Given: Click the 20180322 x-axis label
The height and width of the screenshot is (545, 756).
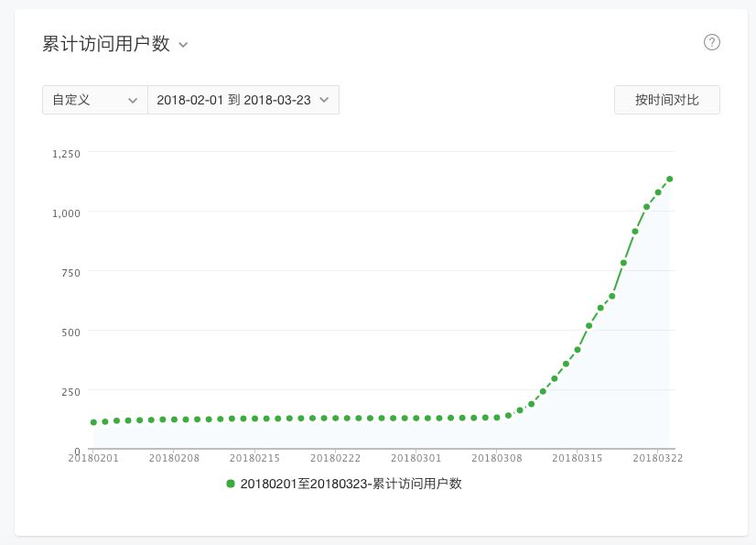Looking at the screenshot, I should click(658, 458).
